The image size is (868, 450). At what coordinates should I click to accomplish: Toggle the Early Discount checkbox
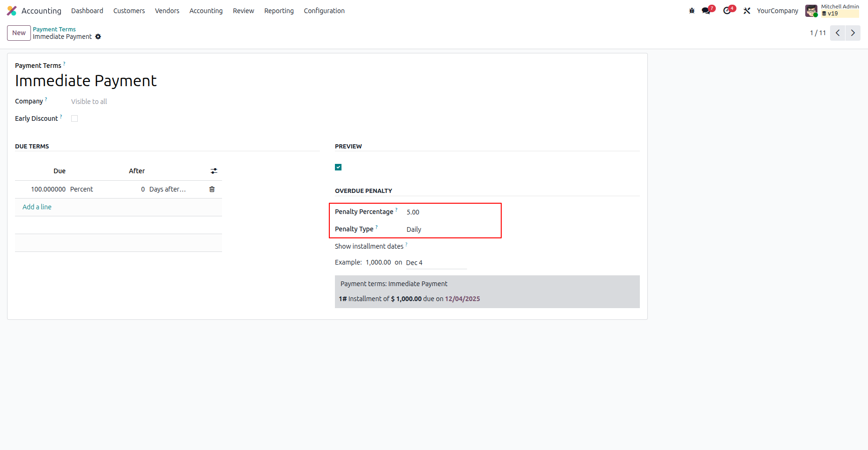[74, 118]
